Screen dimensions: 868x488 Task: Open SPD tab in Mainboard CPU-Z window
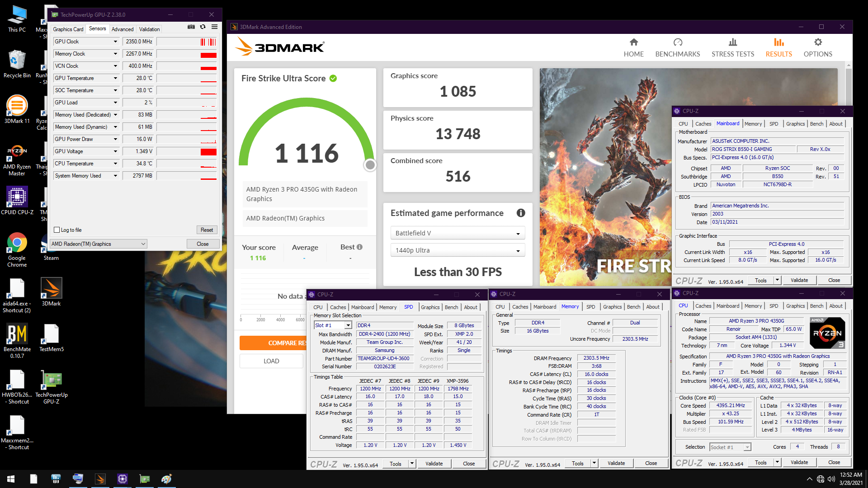pos(774,124)
